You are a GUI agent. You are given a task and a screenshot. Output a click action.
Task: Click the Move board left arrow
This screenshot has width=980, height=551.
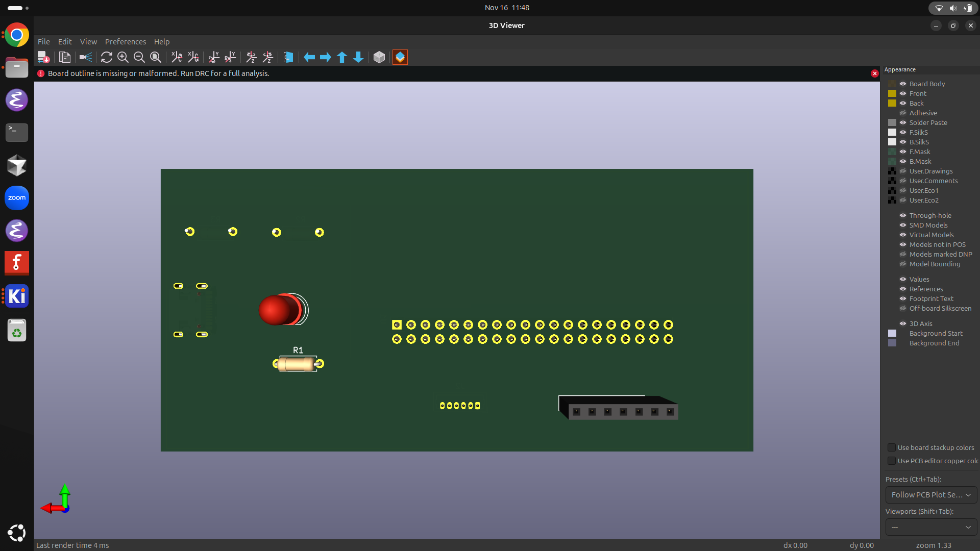tap(309, 57)
